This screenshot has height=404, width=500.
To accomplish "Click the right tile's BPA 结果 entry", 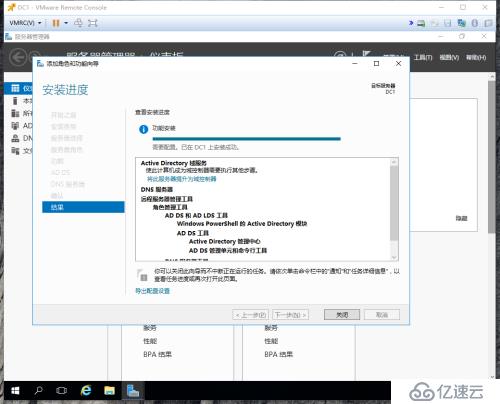I will pyautogui.click(x=278, y=354).
